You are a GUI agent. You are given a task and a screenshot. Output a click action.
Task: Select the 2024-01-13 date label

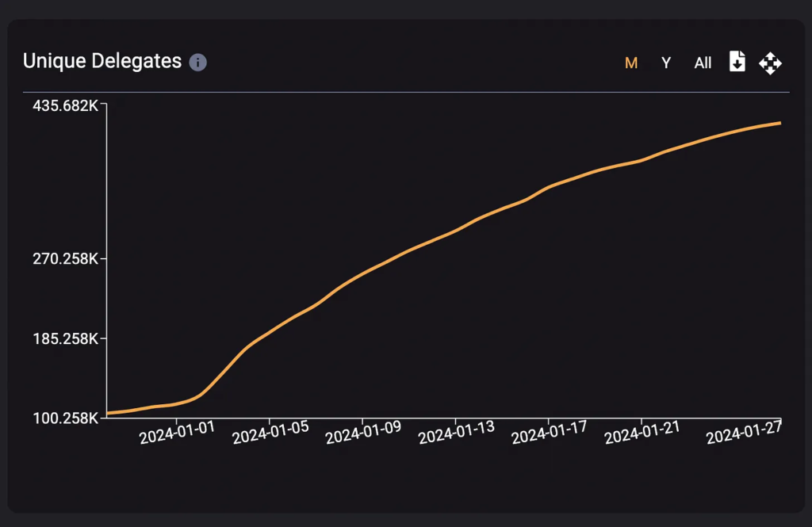tap(456, 433)
